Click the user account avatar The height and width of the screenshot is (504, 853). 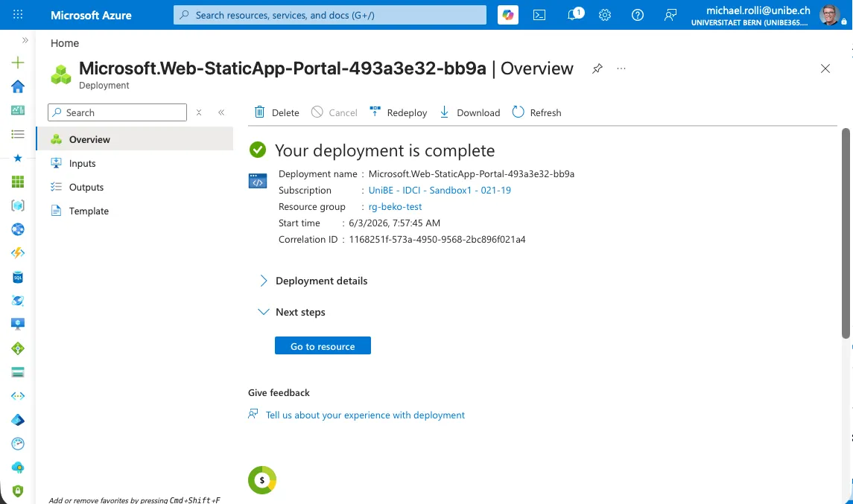(x=830, y=15)
